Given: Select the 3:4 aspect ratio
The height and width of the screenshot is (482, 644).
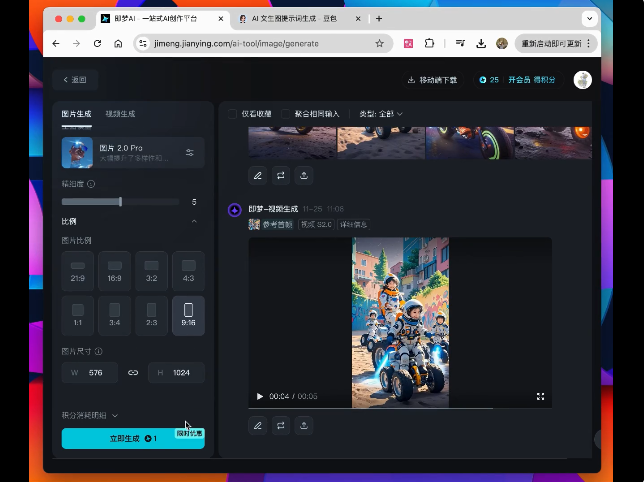Looking at the screenshot, I should (x=115, y=316).
